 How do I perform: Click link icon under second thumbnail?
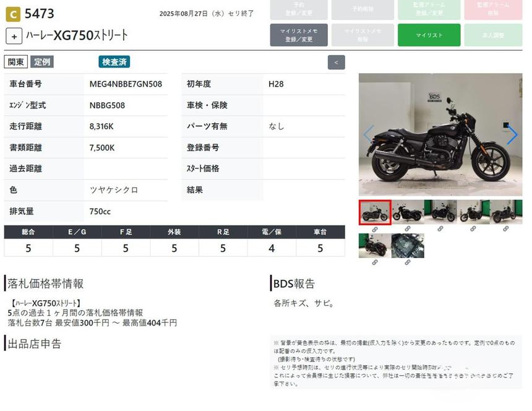click(x=408, y=228)
